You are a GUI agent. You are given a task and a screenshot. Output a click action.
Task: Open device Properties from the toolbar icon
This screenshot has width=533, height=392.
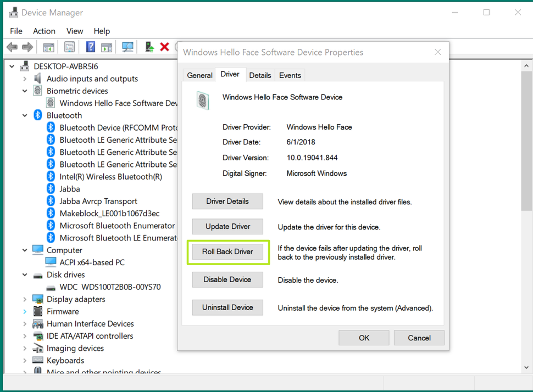point(69,47)
